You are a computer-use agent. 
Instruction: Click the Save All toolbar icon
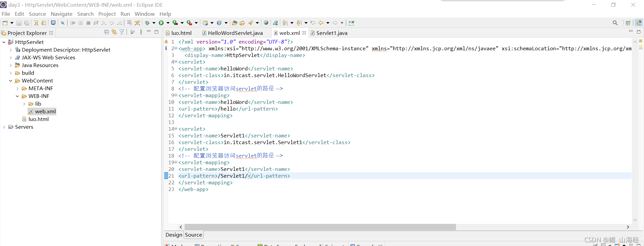(x=27, y=23)
